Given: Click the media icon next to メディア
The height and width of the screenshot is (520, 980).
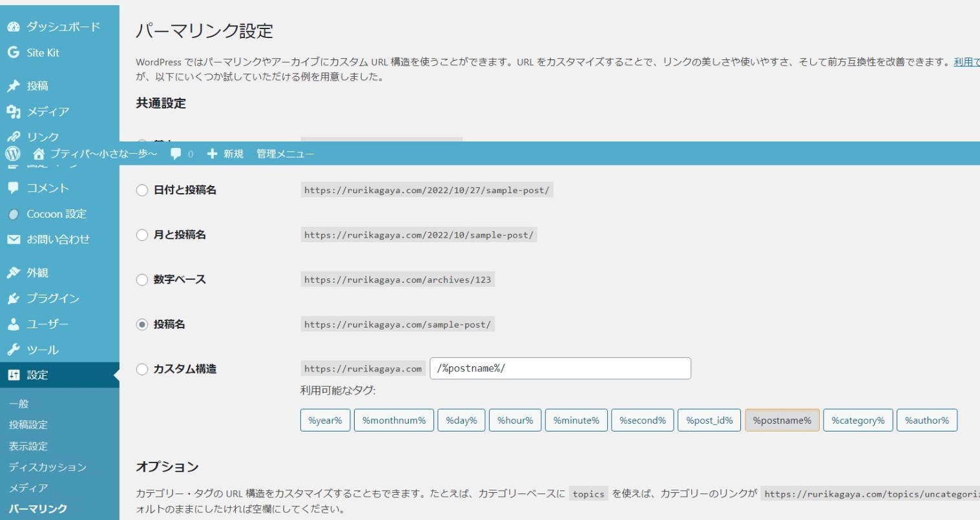Looking at the screenshot, I should coord(14,111).
